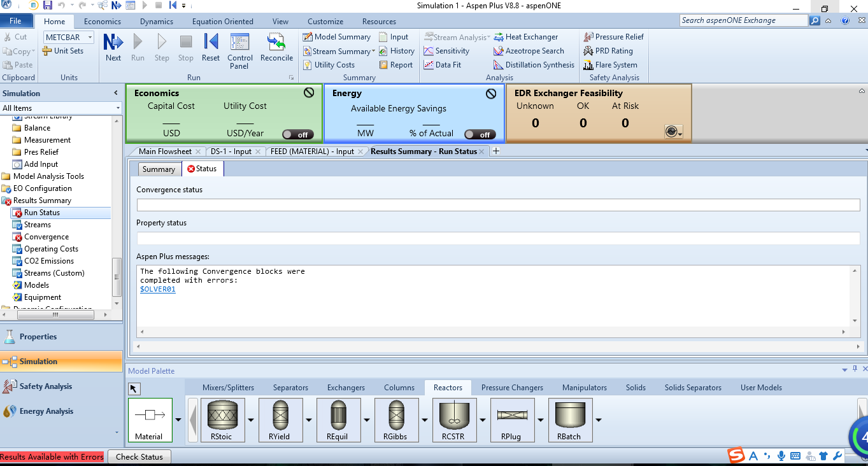Open the Main Flowsheet tab
The height and width of the screenshot is (466, 868).
pyautogui.click(x=165, y=152)
